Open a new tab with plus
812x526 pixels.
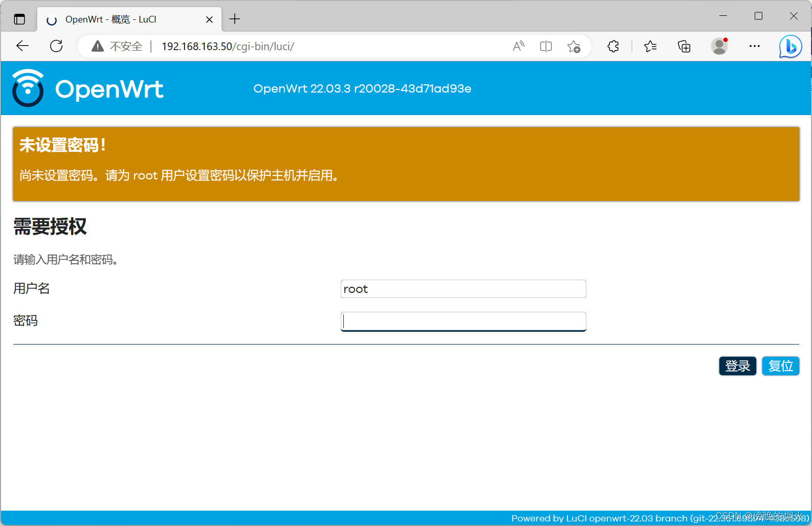235,19
